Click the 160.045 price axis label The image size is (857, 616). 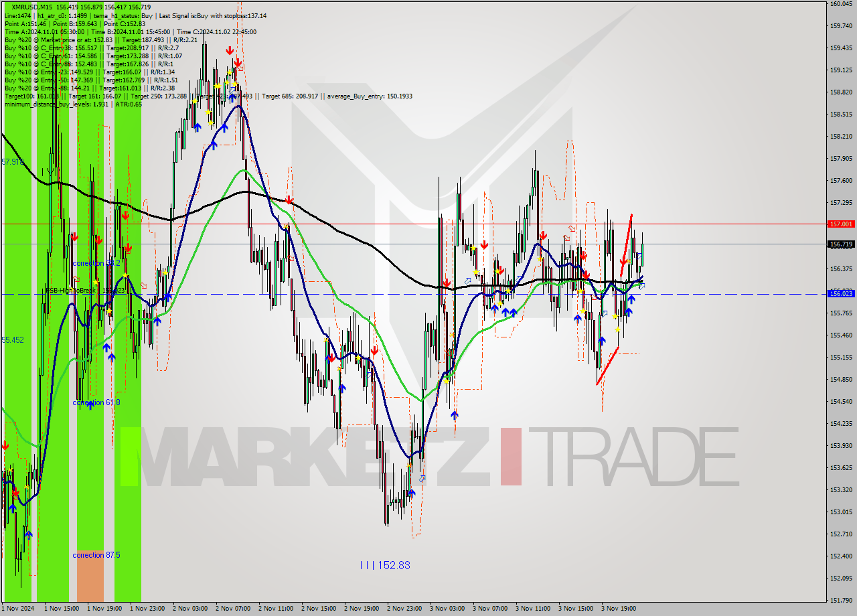[x=840, y=4]
